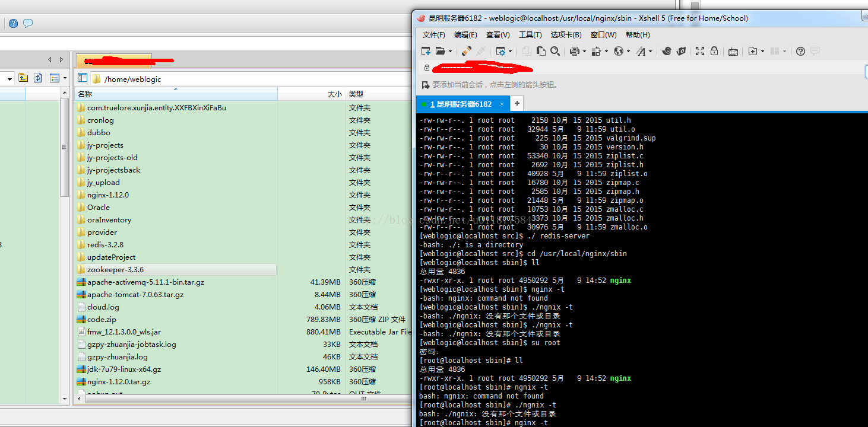
Task: Open the 选项卡(B) menu
Action: (566, 35)
